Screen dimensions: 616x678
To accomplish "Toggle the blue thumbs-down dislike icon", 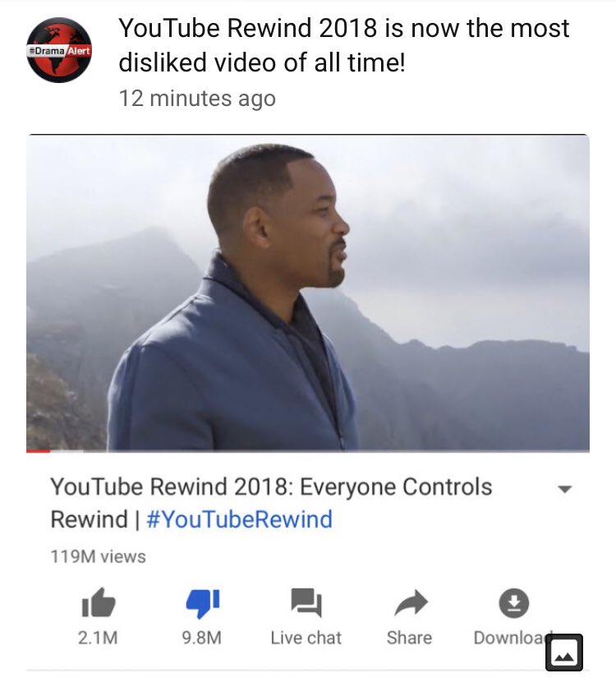I will [x=202, y=603].
